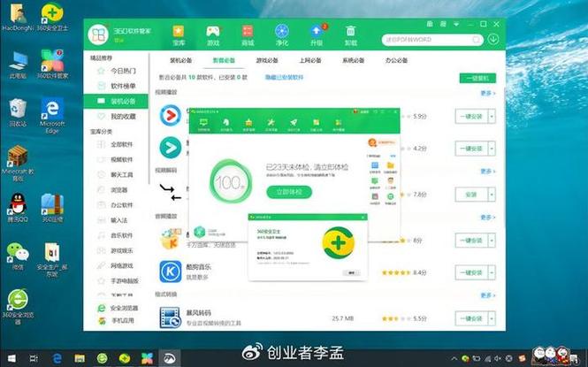Open 木马查杀 horse icon in 360 Safe

226,125
